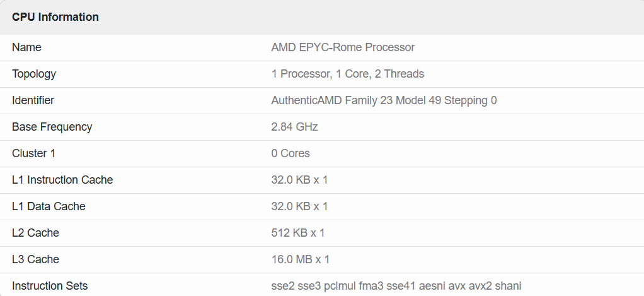644x296 pixels.
Task: Click the Instruction Sets list value
Action: point(396,286)
